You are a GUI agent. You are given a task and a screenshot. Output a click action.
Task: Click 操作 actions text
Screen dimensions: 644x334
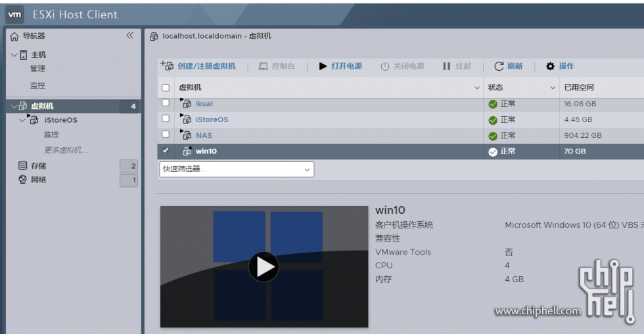click(x=566, y=66)
